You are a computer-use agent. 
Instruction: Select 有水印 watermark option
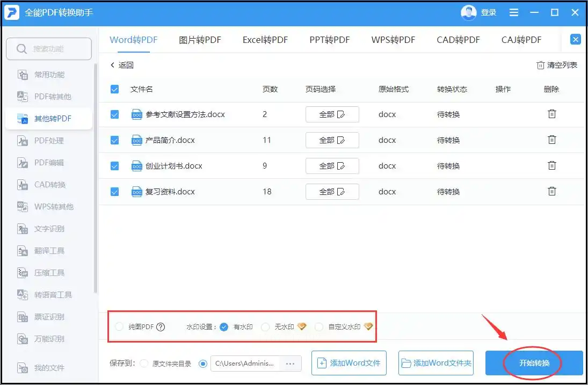[224, 327]
